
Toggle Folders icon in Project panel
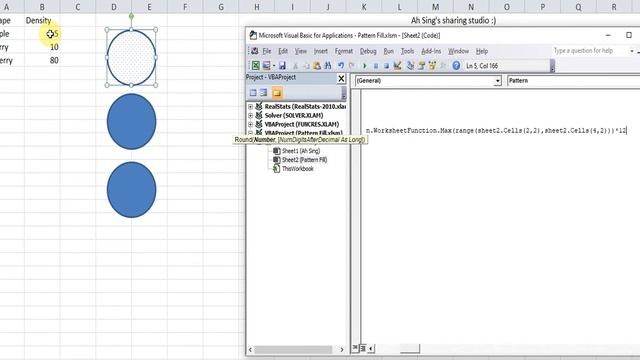coord(277,93)
